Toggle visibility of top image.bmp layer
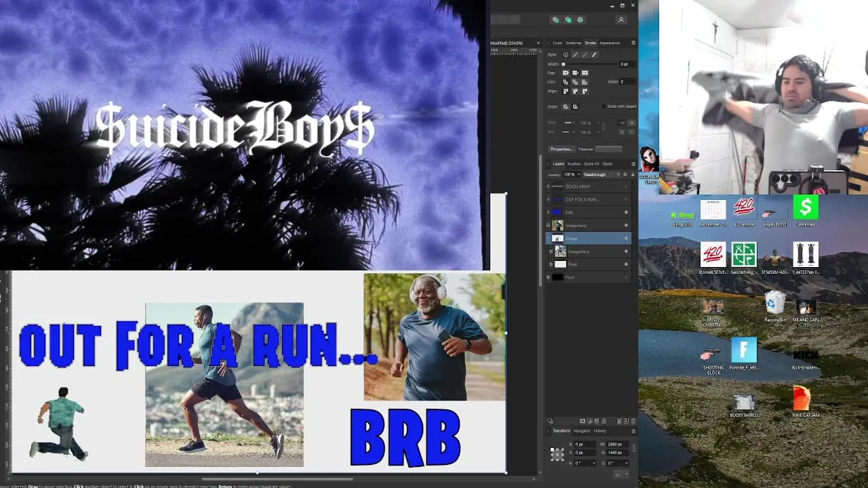Viewport: 868px width, 488px height. coord(626,225)
